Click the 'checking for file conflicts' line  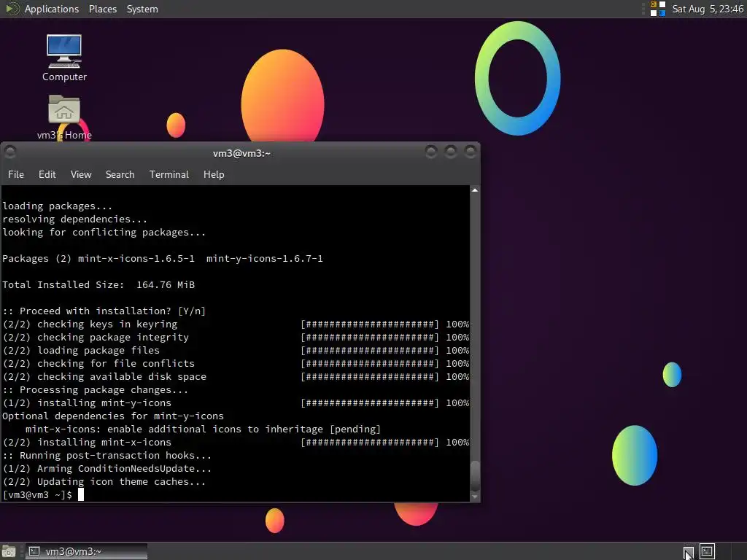coord(98,363)
